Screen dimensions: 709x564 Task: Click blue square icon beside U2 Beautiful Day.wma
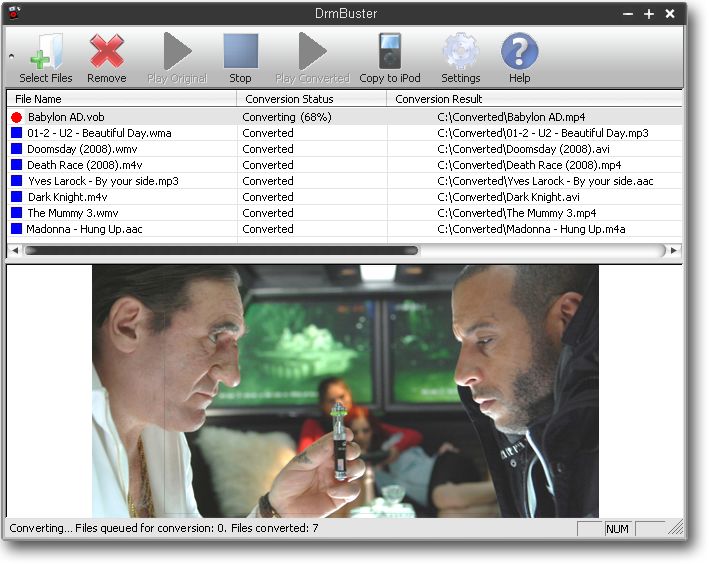(x=17, y=133)
